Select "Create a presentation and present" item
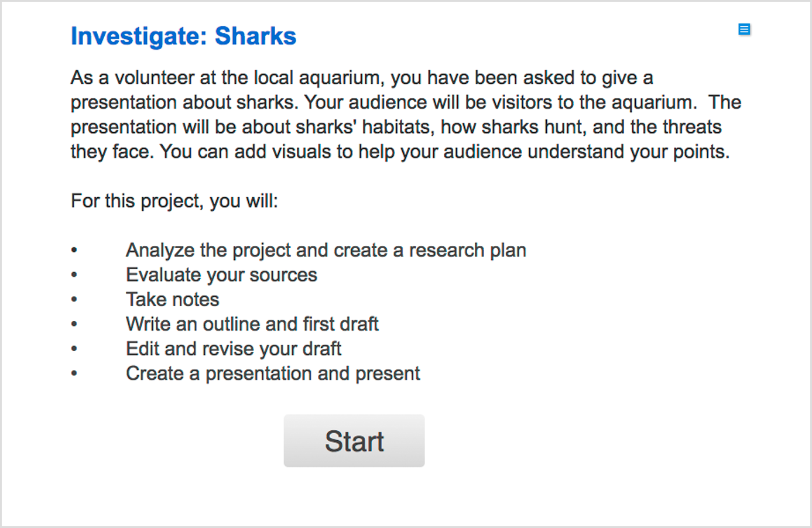The image size is (812, 528). coord(273,373)
